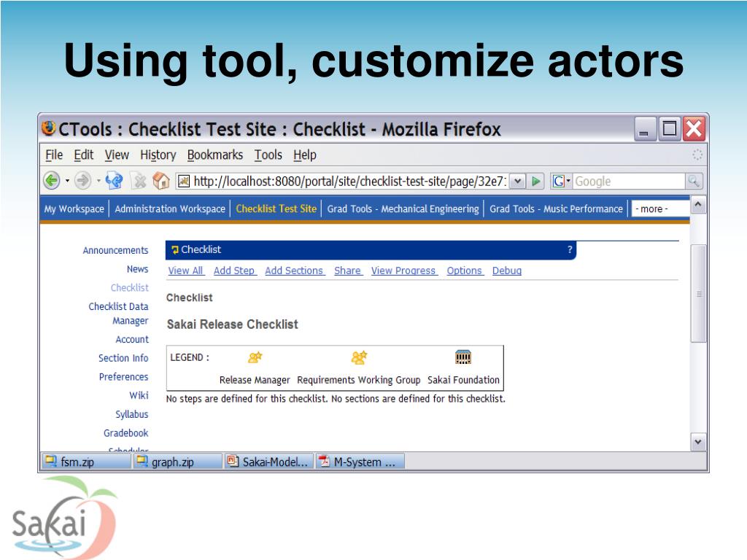Screen dimensions: 747x560
Task: Click the Release Manager legend icon
Action: (x=255, y=357)
